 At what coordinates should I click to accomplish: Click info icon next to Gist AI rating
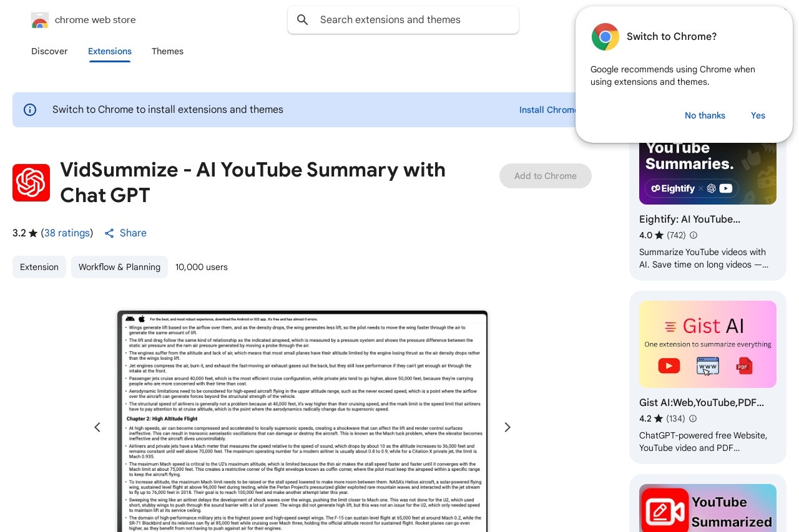pos(693,419)
